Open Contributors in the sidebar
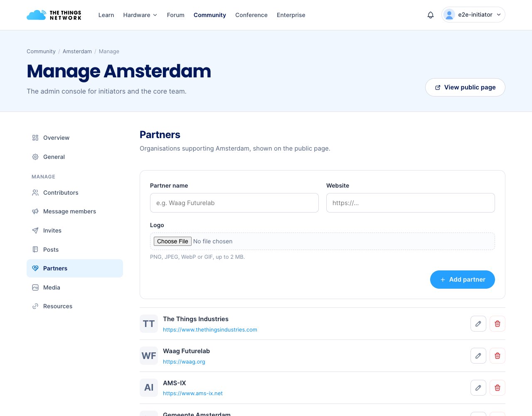The height and width of the screenshot is (416, 532). [x=75, y=193]
